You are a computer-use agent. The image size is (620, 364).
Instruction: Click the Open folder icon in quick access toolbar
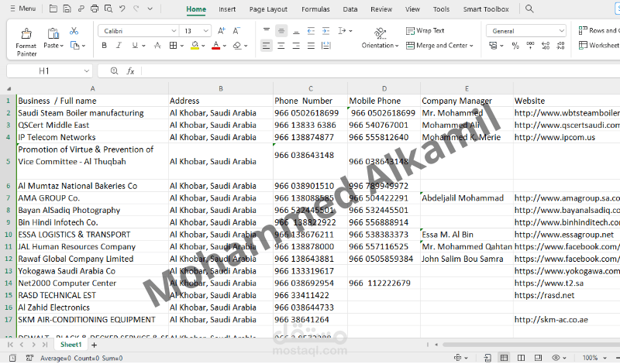point(53,9)
